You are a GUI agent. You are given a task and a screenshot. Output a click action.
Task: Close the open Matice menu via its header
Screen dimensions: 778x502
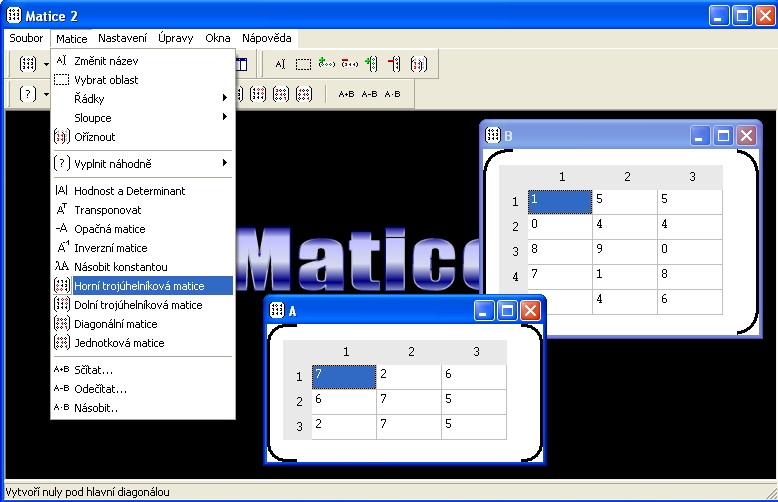tap(71, 38)
